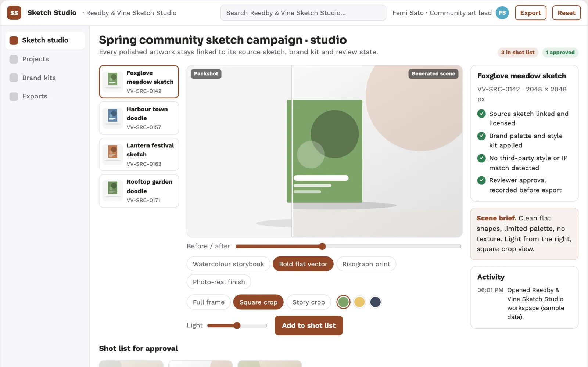Click the 1 approved badge

(560, 53)
